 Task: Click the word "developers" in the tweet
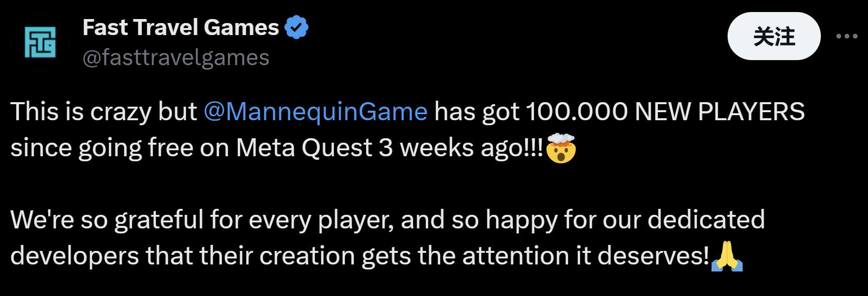pos(75,256)
